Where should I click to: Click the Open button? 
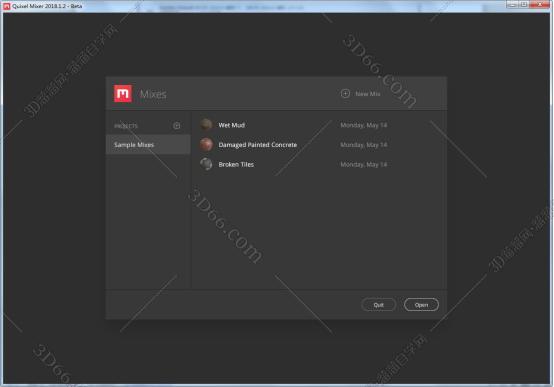tap(421, 305)
